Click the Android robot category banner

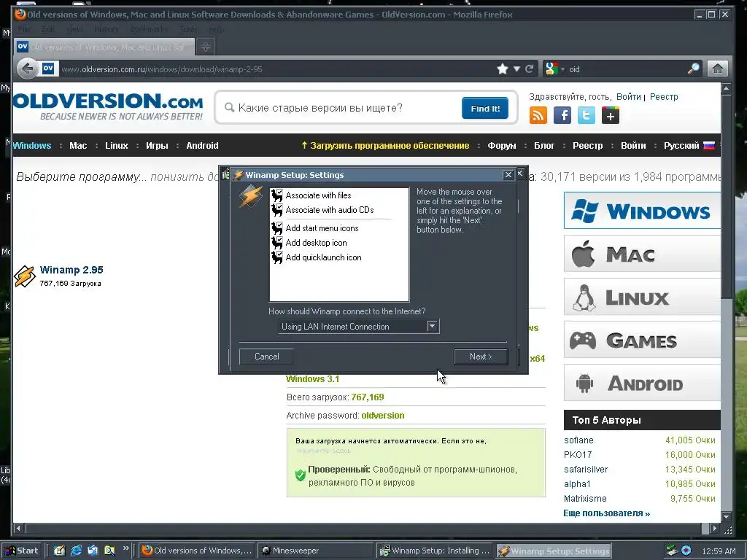pos(642,383)
